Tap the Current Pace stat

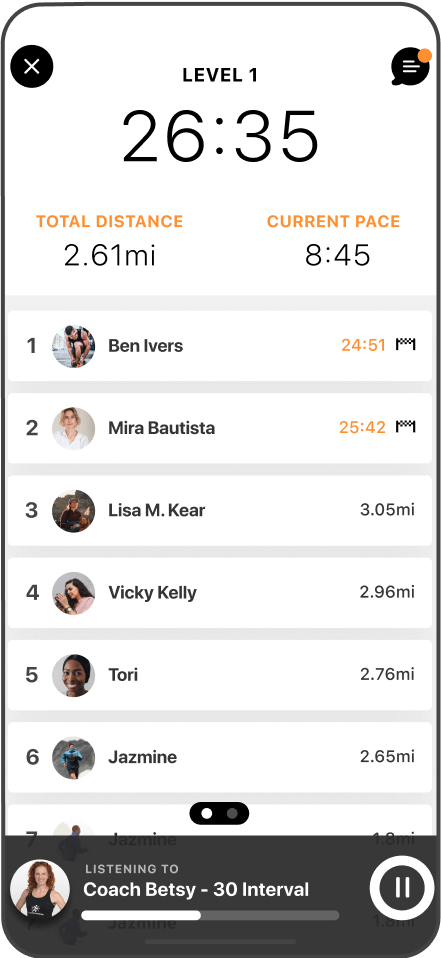[x=333, y=240]
